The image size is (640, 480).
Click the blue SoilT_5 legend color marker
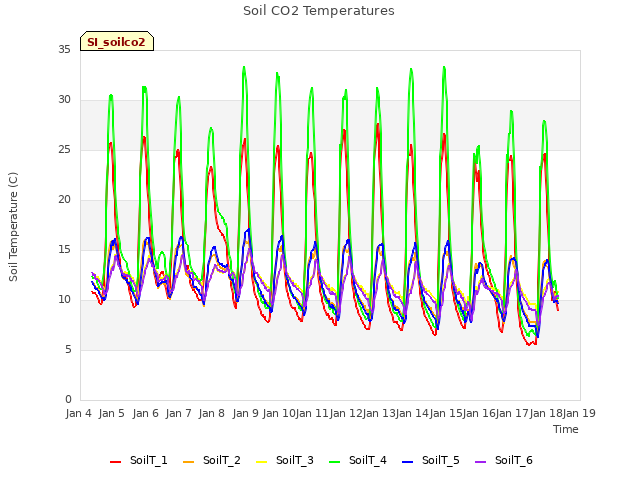[408, 462]
